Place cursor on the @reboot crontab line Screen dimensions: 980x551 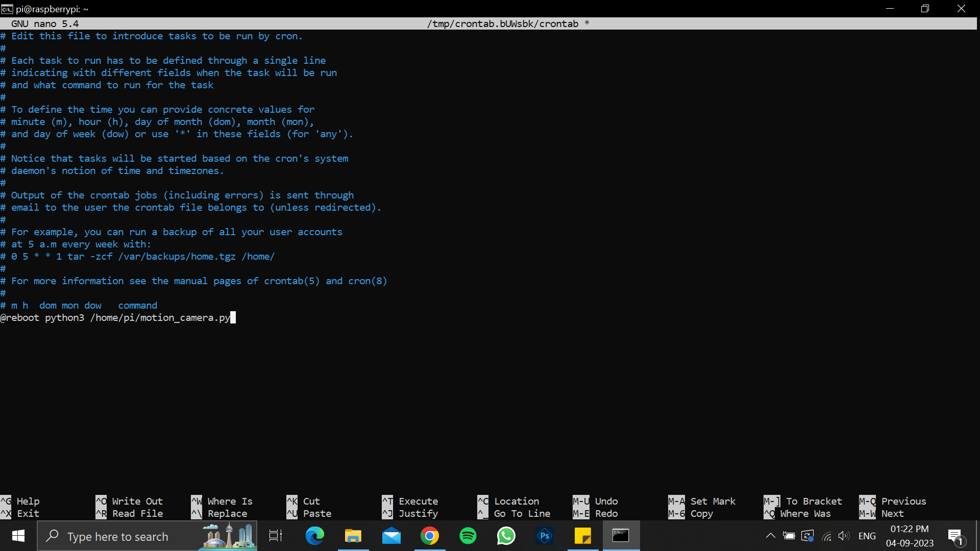coord(117,318)
